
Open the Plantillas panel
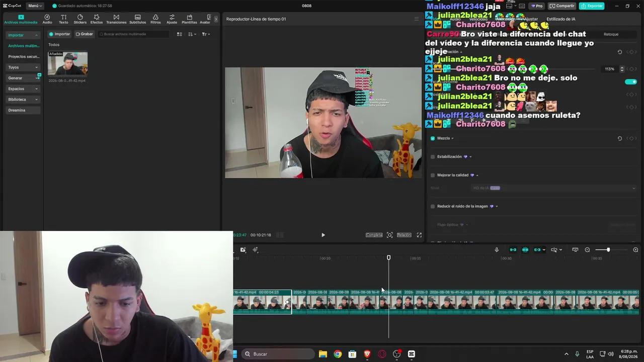pos(189,19)
